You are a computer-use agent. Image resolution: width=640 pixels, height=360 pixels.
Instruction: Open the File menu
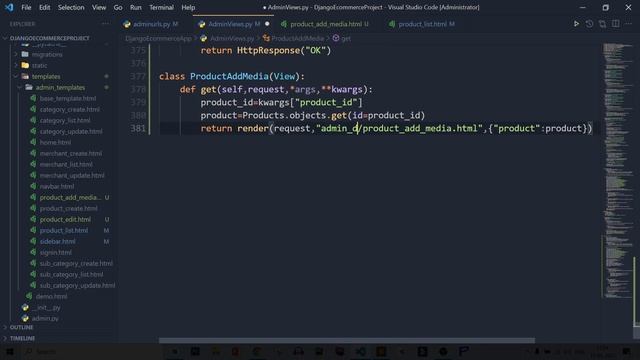[26, 7]
